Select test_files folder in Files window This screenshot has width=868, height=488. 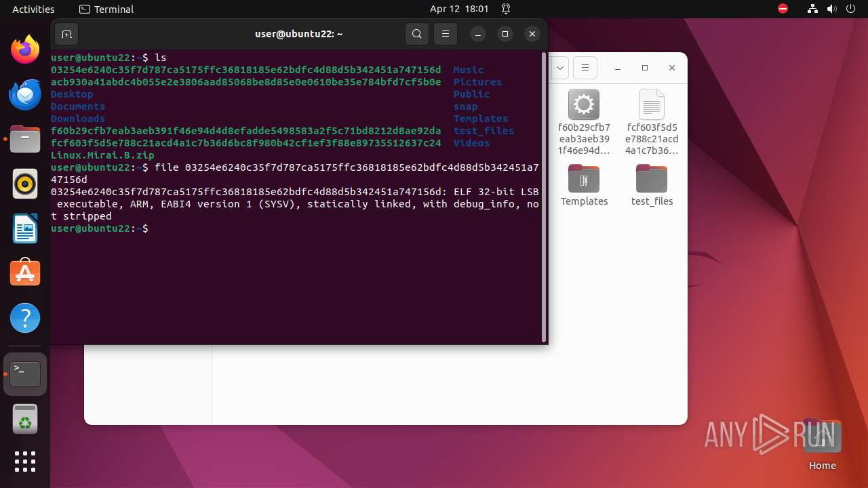click(652, 185)
